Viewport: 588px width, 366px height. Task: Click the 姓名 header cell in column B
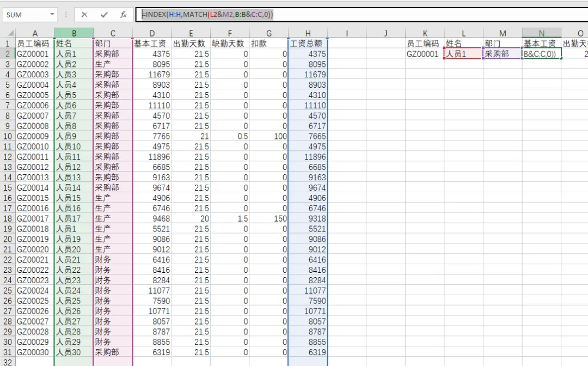click(74, 44)
